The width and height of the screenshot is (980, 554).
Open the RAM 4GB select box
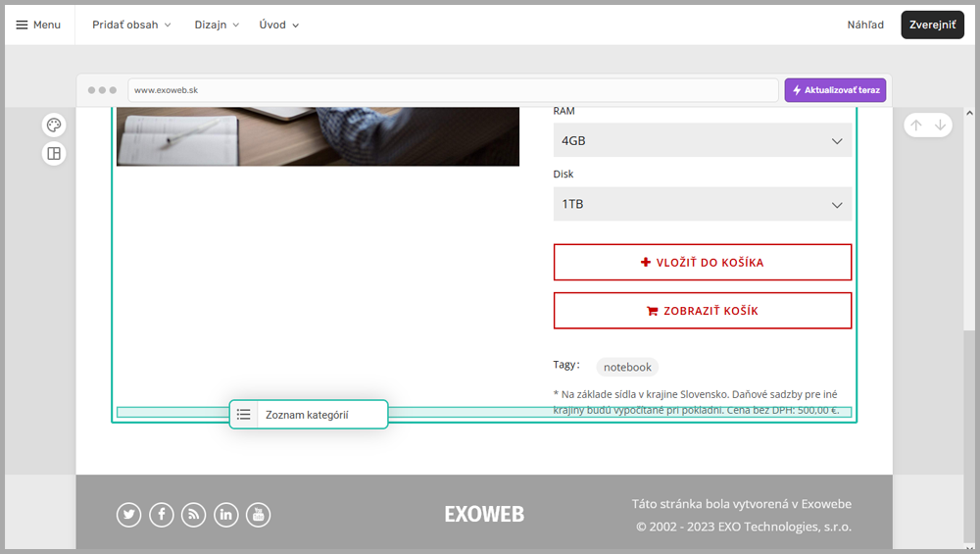pyautogui.click(x=702, y=140)
